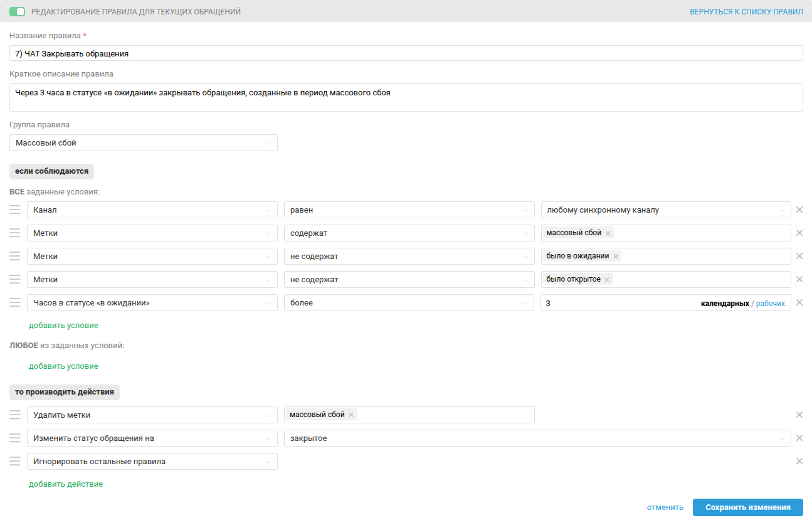Remove the 'массовый сбой' tag chip from conditions
Viewport: 812px width, 525px height.
(x=608, y=233)
